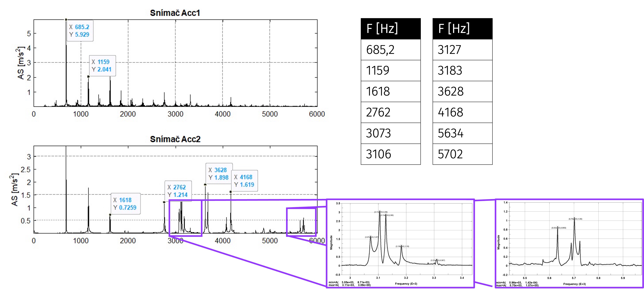Click the table cell showing 5702

point(462,154)
